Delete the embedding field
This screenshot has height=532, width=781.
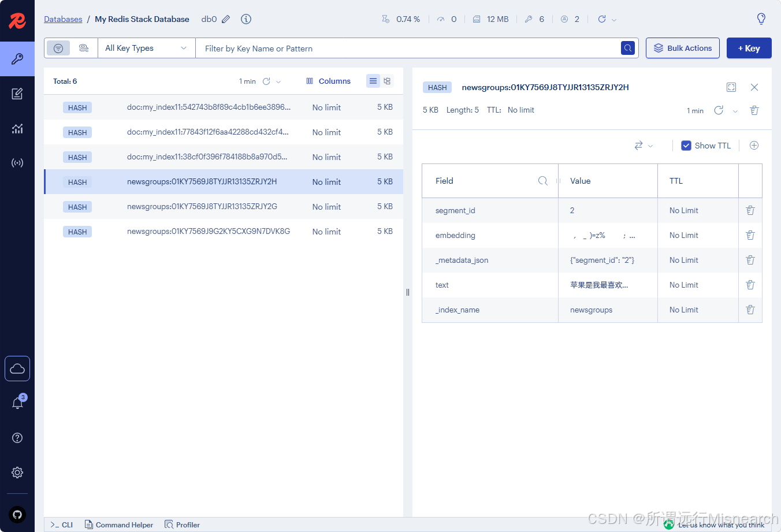(x=750, y=235)
